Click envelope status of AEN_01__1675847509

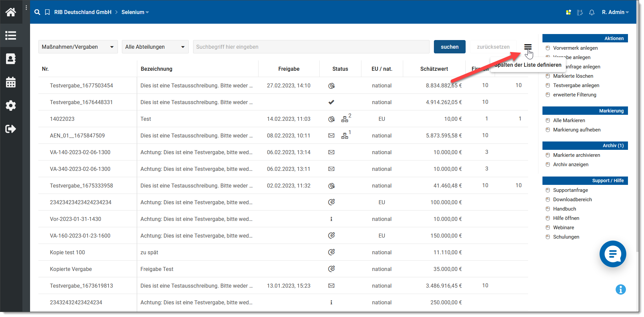[331, 135]
